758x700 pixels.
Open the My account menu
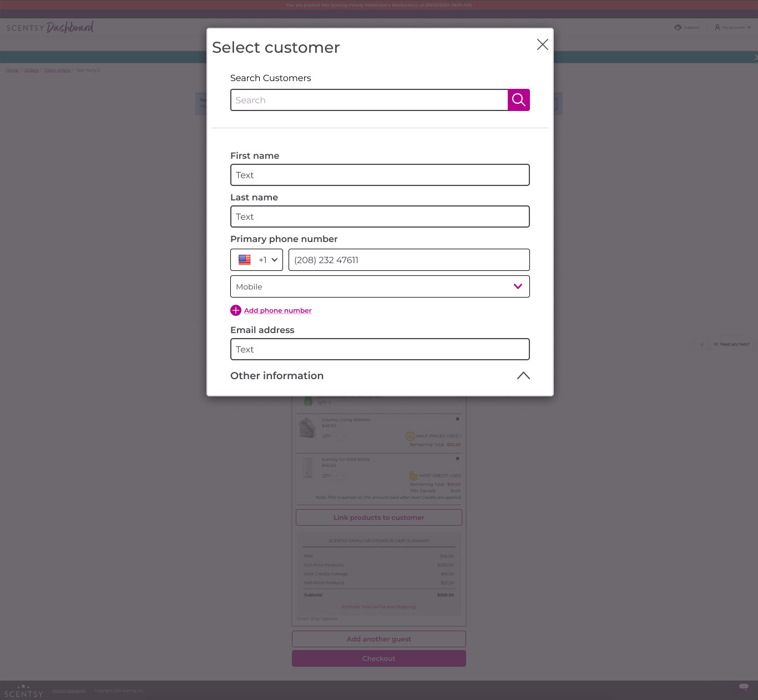click(732, 27)
